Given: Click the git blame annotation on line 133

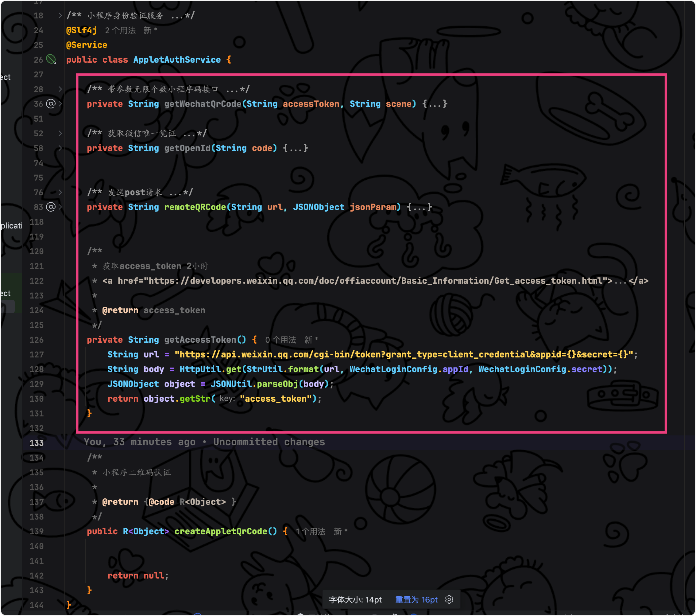Looking at the screenshot, I should pos(204,442).
